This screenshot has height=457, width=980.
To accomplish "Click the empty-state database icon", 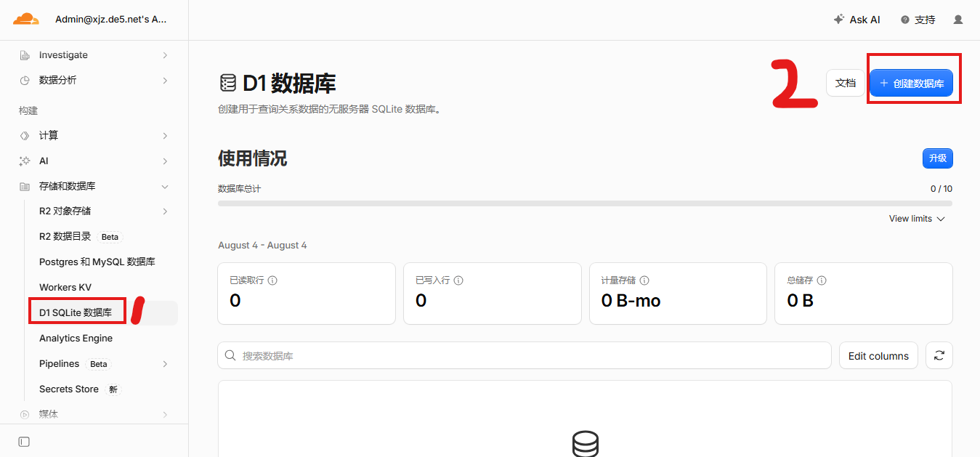I will point(586,444).
